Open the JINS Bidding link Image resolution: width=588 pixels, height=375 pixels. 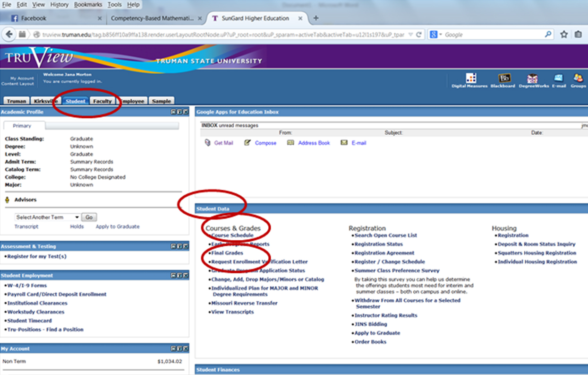[x=371, y=324]
